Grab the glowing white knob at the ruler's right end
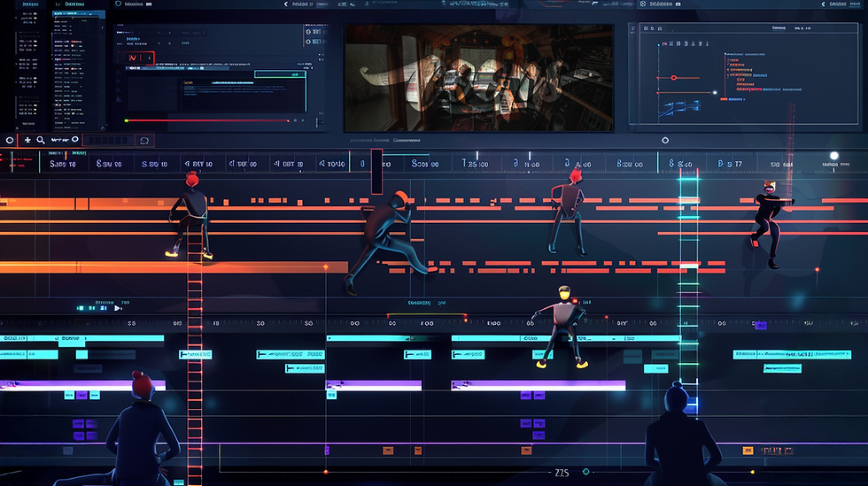This screenshot has width=868, height=486. (x=834, y=156)
